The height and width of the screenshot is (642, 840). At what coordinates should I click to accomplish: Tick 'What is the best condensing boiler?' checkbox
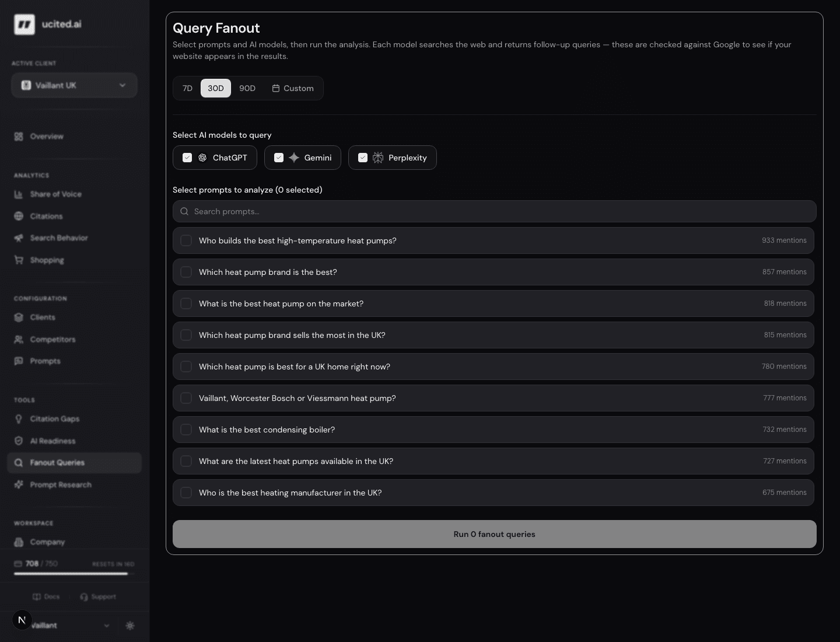(x=186, y=430)
